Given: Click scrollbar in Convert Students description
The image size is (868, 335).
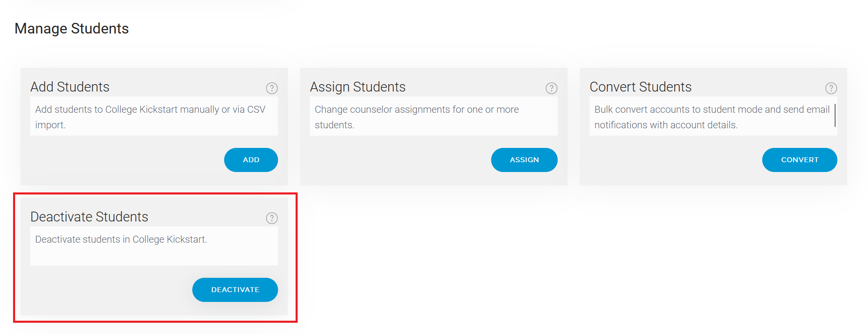Looking at the screenshot, I should pos(835,115).
